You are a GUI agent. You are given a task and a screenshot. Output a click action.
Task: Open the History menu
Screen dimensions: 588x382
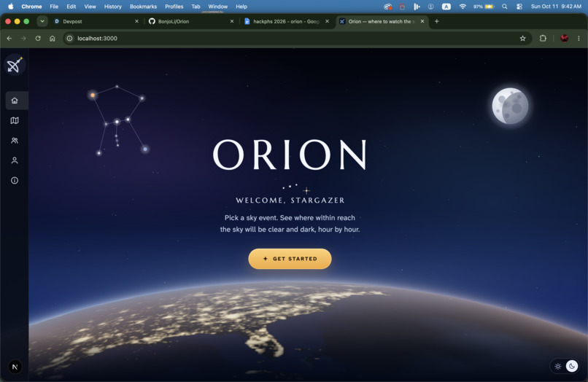[113, 7]
